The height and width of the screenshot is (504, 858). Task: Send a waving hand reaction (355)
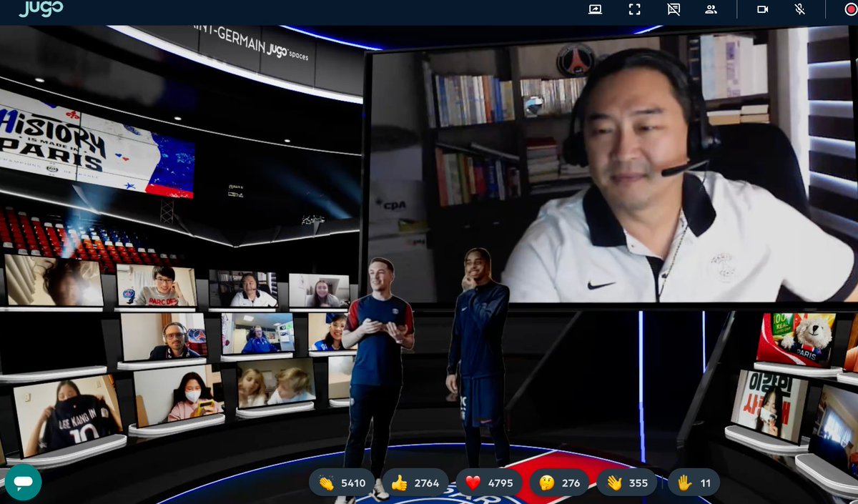click(627, 483)
